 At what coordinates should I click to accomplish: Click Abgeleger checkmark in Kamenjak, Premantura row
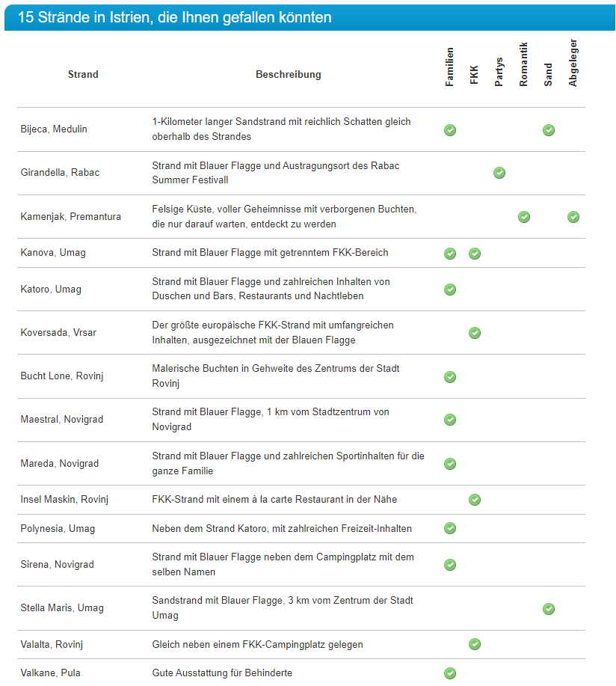[x=573, y=217]
